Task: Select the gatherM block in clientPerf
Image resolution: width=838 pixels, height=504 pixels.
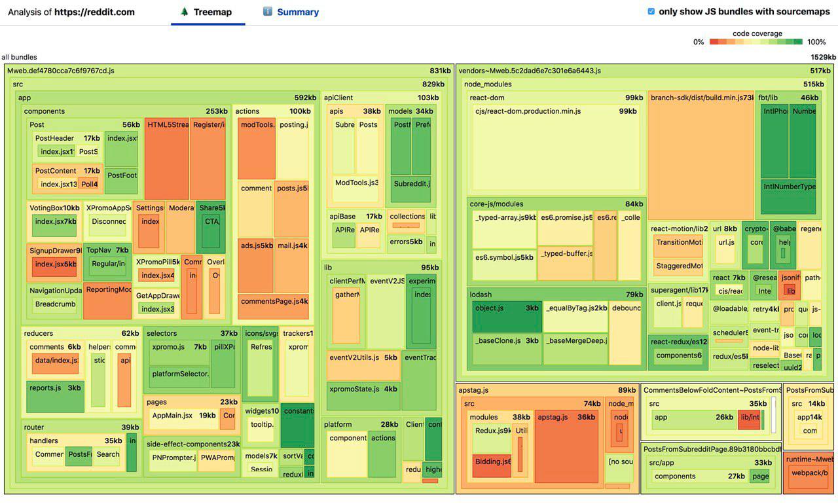Action: 346,315
